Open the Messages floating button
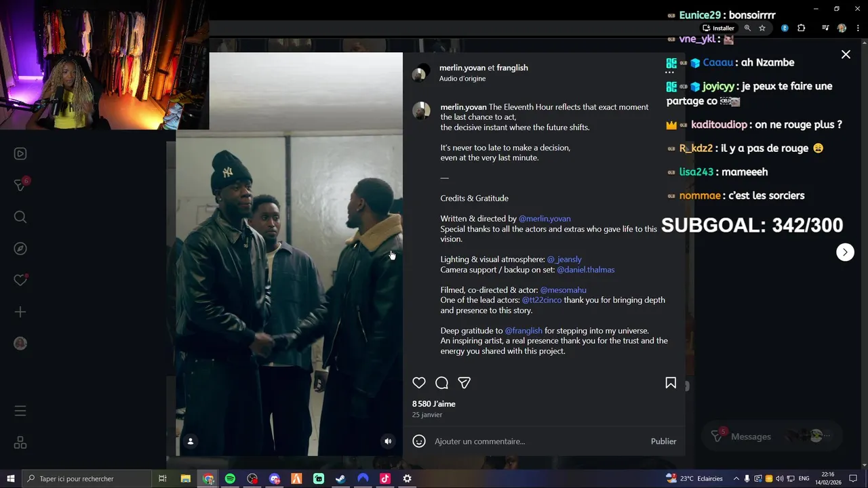This screenshot has height=488, width=868. [x=771, y=436]
